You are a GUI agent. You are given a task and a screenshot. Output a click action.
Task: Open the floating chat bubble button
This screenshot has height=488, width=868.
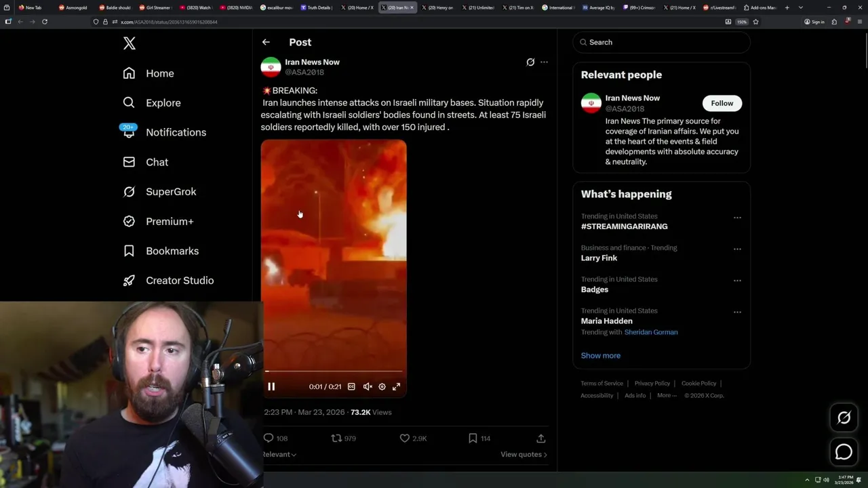point(844,451)
